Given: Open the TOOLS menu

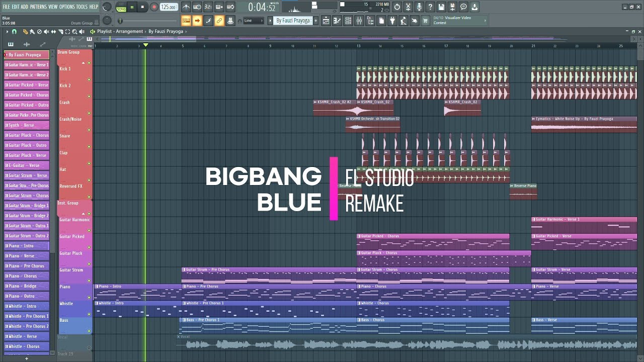Looking at the screenshot, I should [82, 7].
